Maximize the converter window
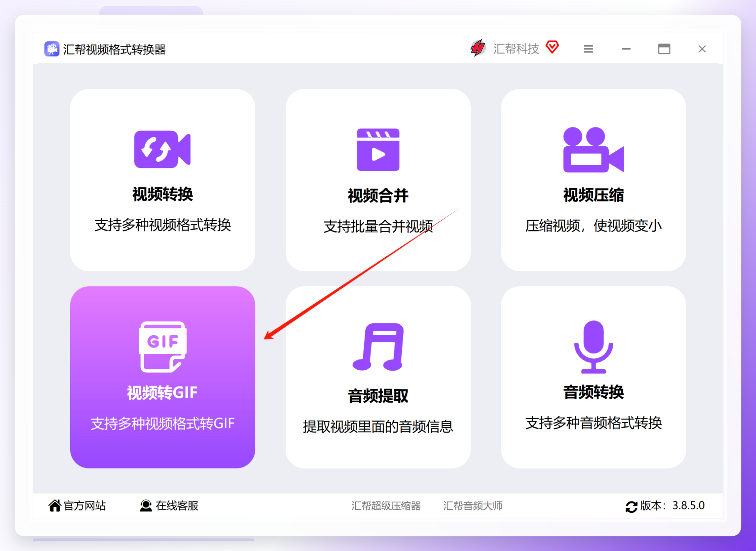 (664, 49)
